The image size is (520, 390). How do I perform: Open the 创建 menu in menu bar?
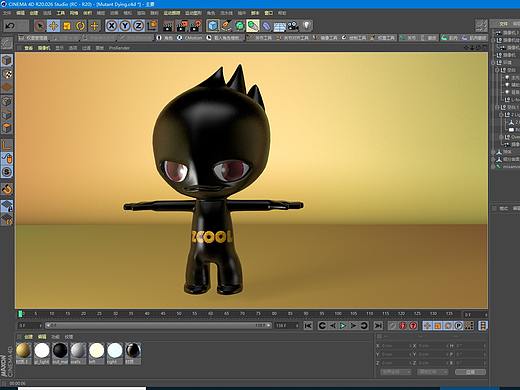click(x=34, y=13)
